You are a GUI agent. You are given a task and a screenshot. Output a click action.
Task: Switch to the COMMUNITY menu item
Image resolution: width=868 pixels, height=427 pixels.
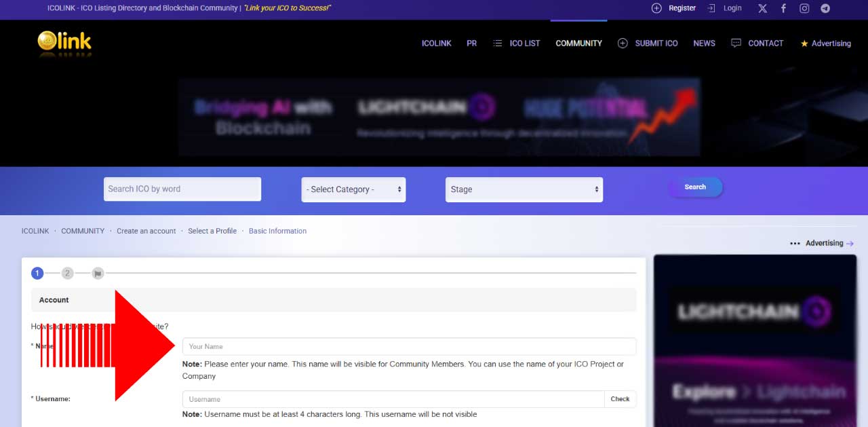[578, 43]
